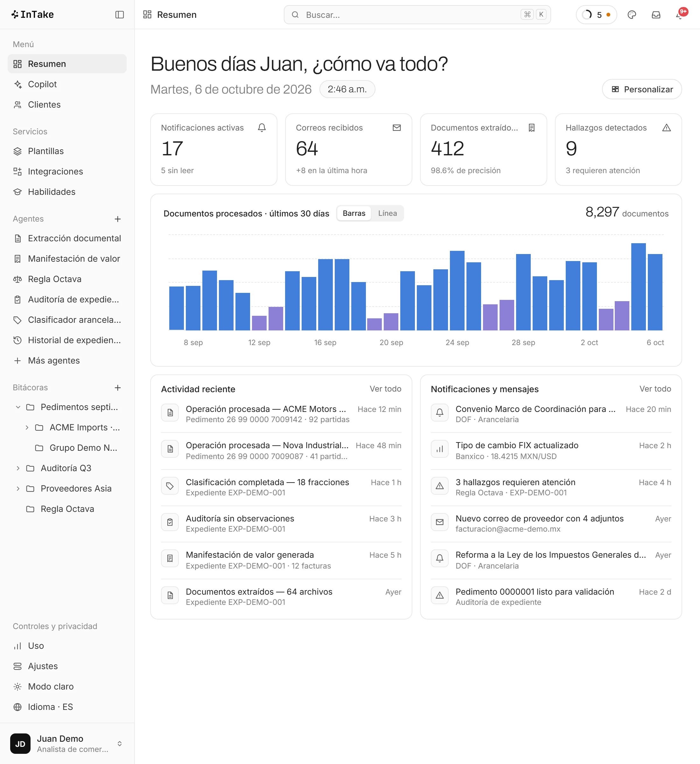
Task: Open Documentos extraídos — 64 archivos entry
Action: (x=281, y=597)
